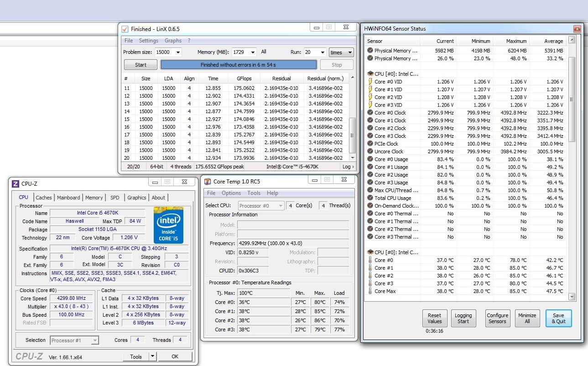Click the HWiNFO64 sensor list vertical scrollbar

pos(572,168)
